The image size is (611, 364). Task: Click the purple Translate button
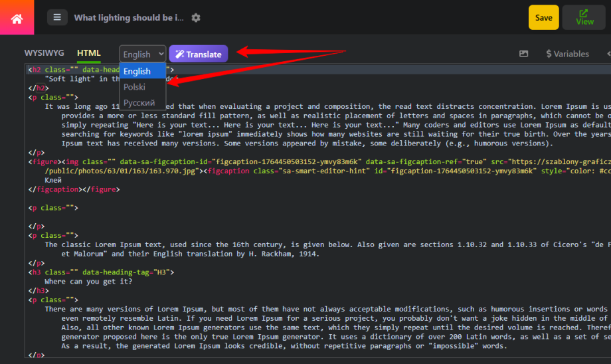(199, 54)
